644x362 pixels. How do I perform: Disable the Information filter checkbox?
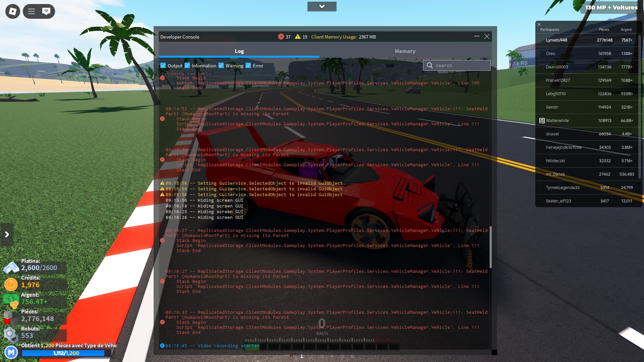point(187,66)
